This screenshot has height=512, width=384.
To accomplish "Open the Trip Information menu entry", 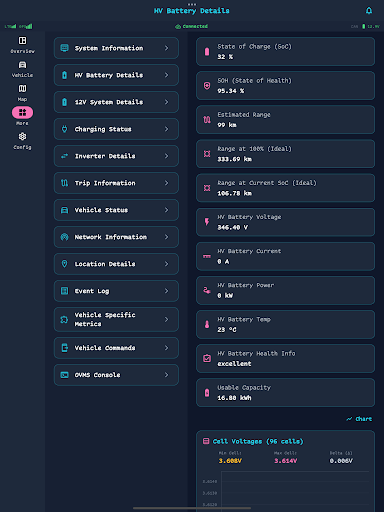I will click(x=116, y=183).
